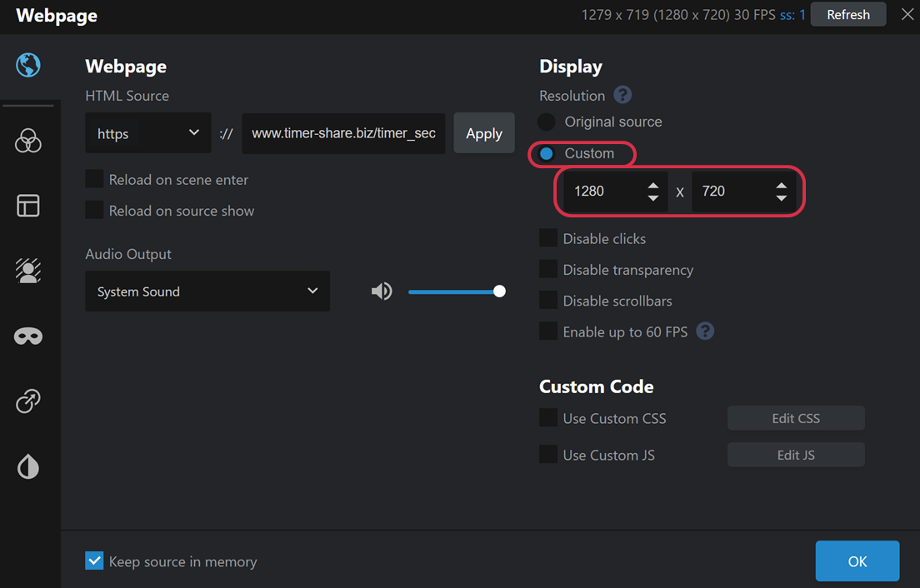This screenshot has width=920, height=588.
Task: Select the Original source radio button
Action: pos(547,122)
